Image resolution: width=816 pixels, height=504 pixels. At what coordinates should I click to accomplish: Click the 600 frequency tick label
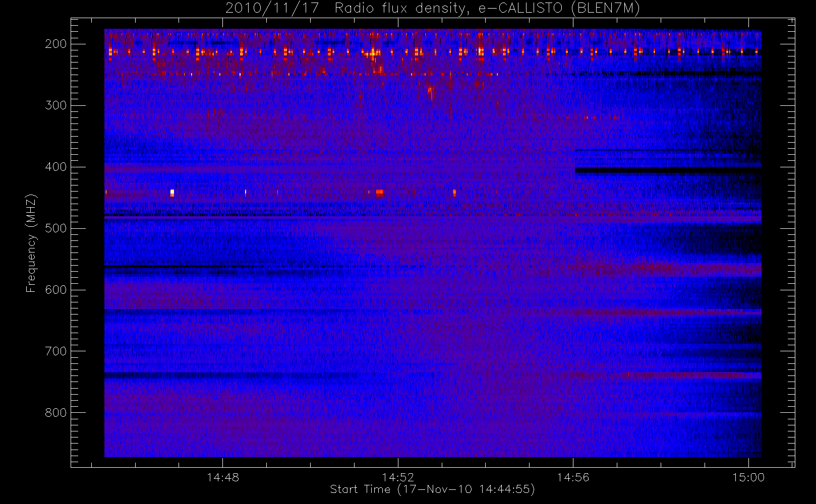tap(55, 290)
